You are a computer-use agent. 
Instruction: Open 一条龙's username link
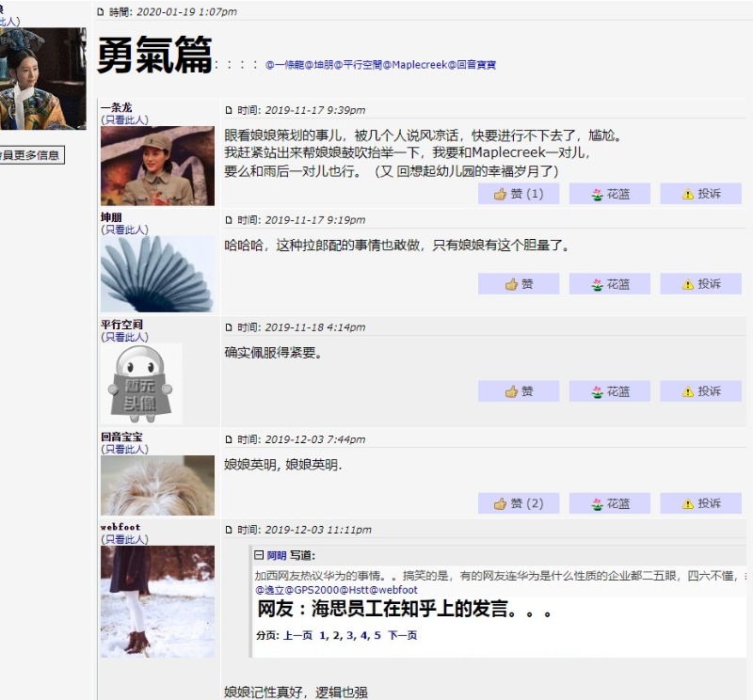point(116,107)
